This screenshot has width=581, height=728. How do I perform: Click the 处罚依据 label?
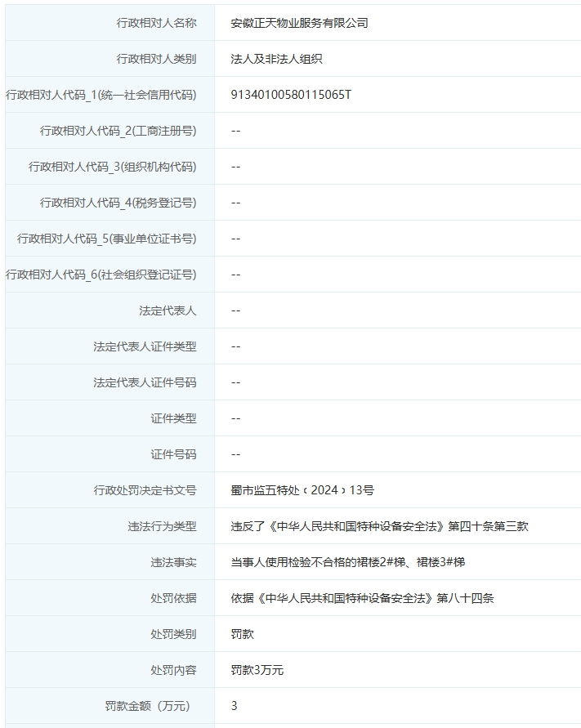tap(173, 598)
